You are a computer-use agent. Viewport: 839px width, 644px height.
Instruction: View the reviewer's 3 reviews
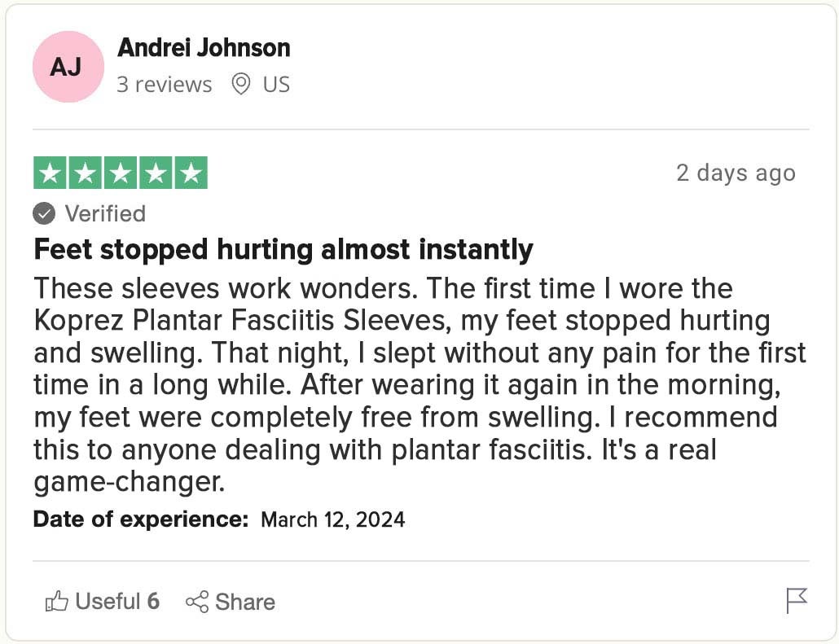coord(165,85)
